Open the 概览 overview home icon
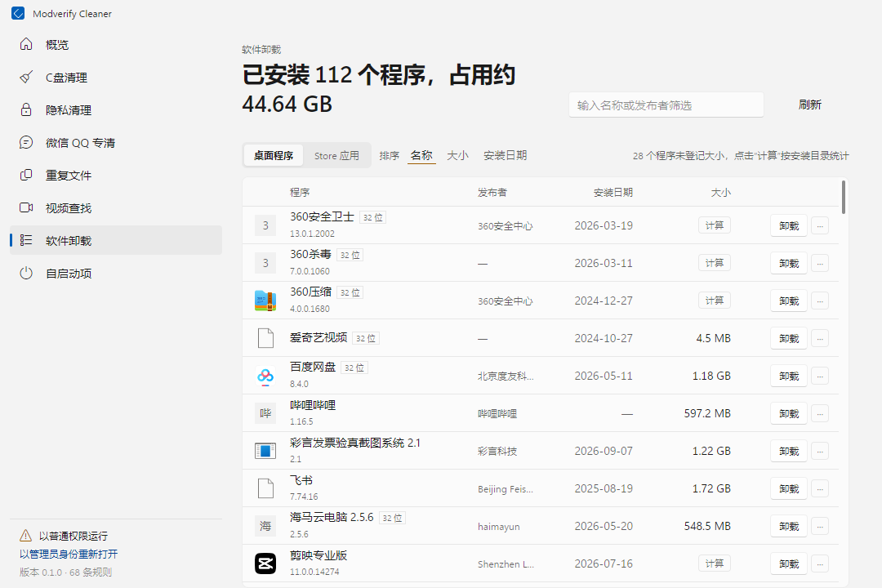Viewport: 882px width, 588px height. click(x=26, y=44)
